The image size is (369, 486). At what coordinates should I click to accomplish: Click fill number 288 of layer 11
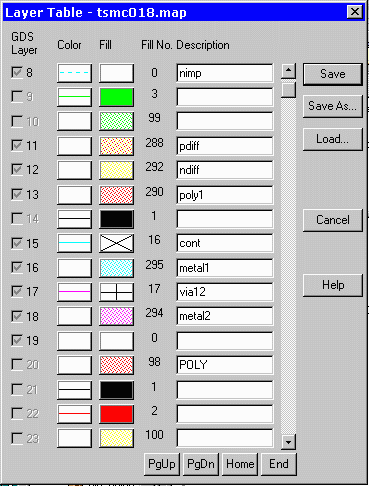pos(154,143)
